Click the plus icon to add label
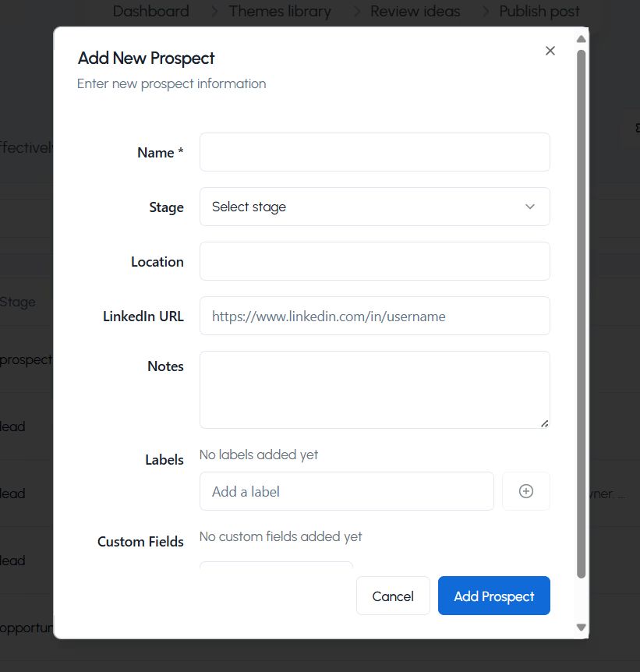 pyautogui.click(x=526, y=491)
